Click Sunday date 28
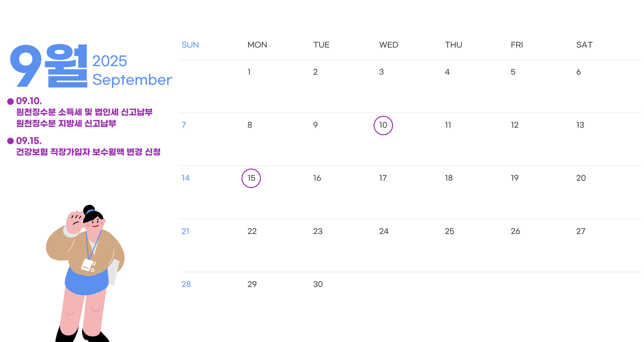The width and height of the screenshot is (644, 342). [x=186, y=284]
